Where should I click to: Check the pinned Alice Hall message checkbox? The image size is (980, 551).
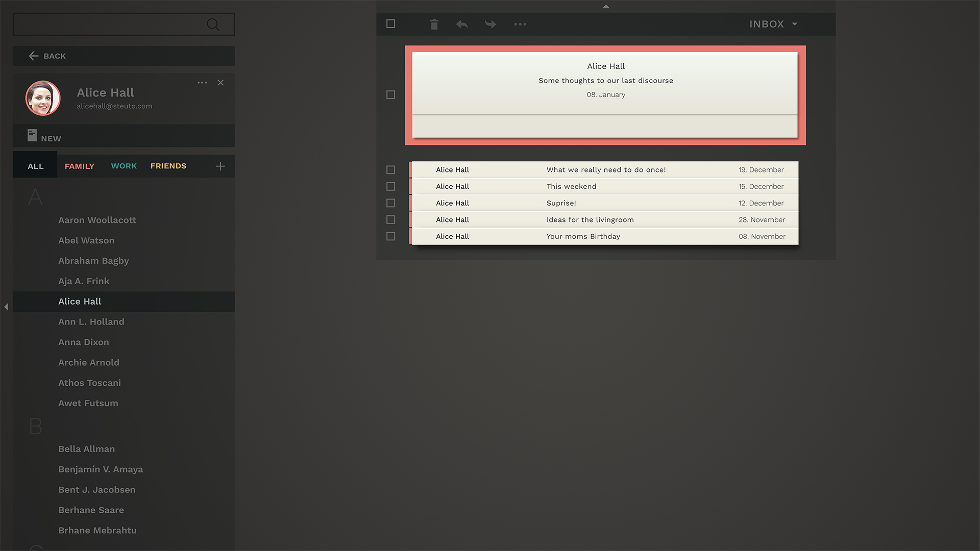390,94
